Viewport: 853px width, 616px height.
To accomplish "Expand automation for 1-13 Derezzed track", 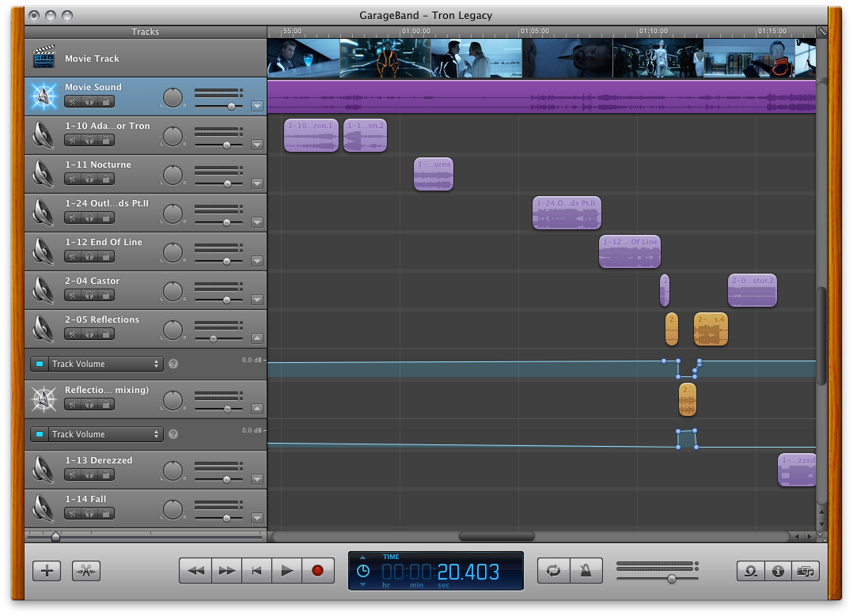I will click(257, 479).
